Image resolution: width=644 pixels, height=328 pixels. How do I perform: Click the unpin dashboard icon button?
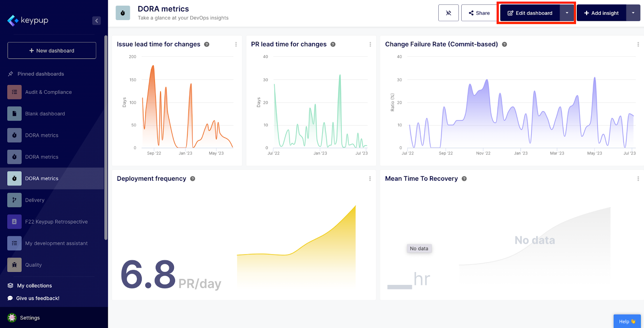[x=448, y=13]
